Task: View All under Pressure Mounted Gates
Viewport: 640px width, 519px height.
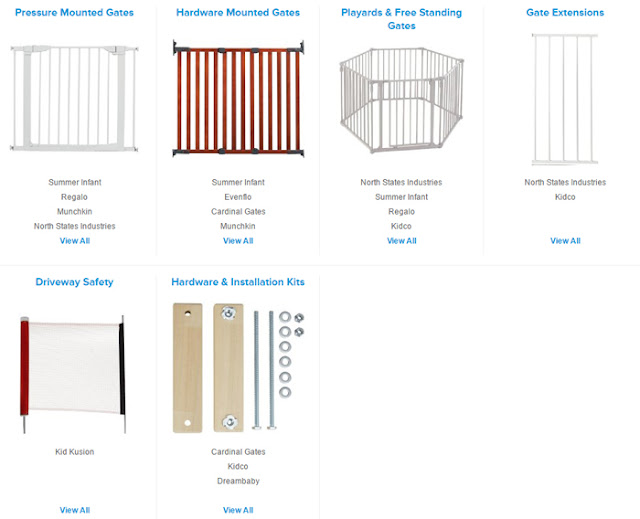Action: click(x=75, y=241)
